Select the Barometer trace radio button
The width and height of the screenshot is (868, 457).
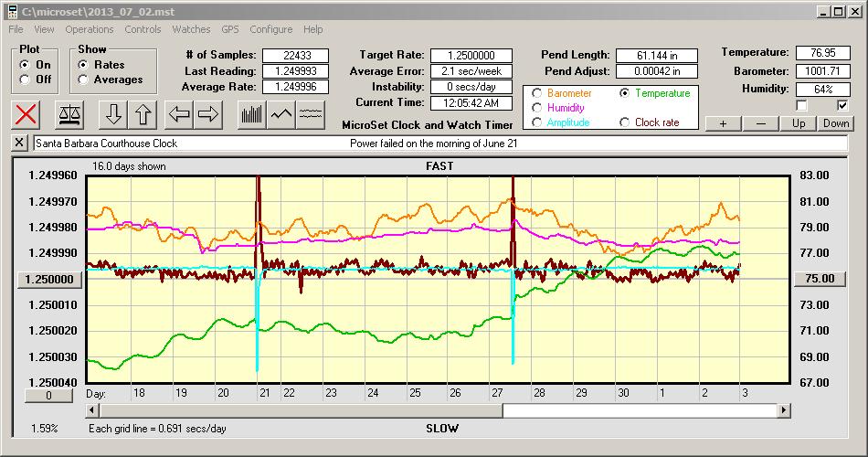point(536,93)
